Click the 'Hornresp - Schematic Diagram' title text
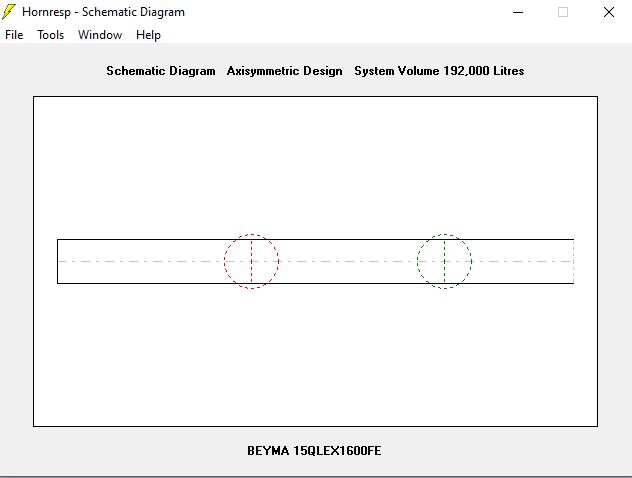Screen dimensions: 632x478 [x=103, y=12]
